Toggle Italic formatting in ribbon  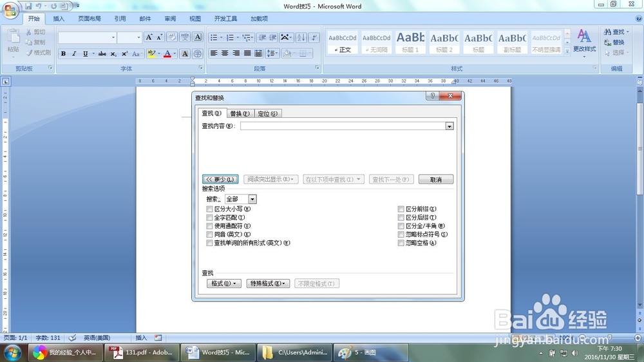tap(74, 53)
